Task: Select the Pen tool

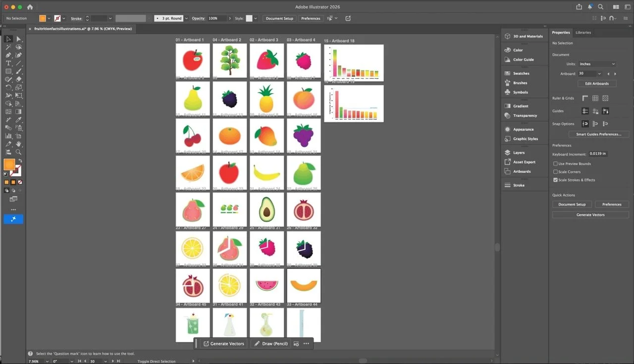Action: click(8, 55)
